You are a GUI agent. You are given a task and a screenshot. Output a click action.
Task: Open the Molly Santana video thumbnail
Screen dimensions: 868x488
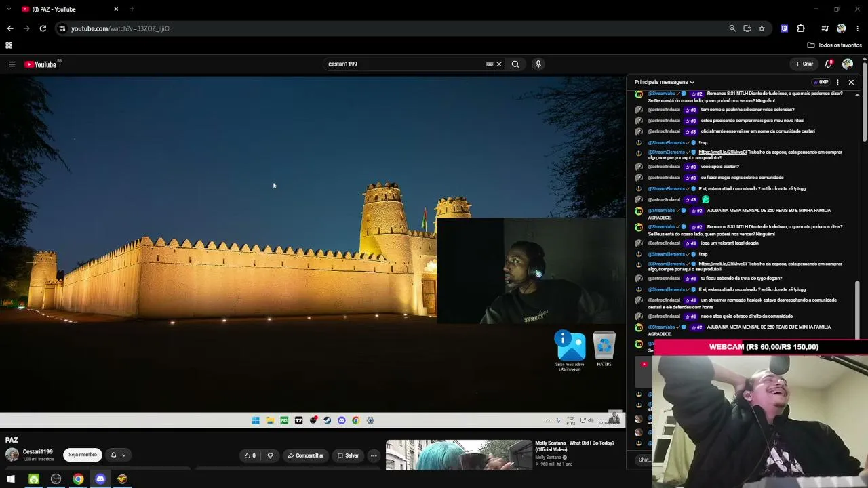click(459, 455)
